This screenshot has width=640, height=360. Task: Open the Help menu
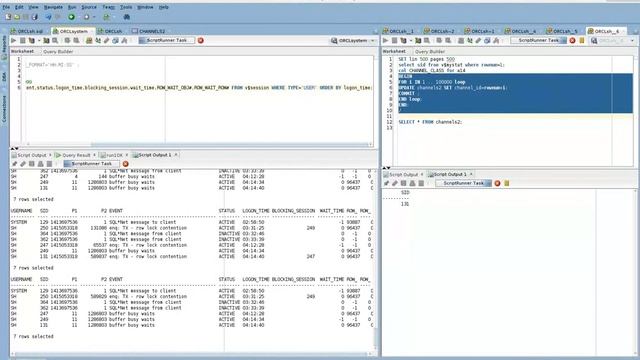pos(163,7)
